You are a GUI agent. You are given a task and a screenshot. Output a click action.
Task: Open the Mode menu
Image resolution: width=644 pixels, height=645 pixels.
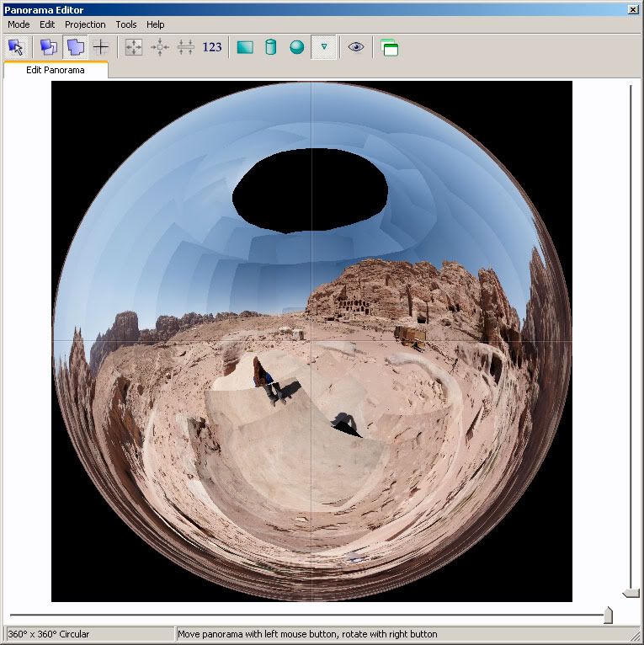tap(19, 24)
